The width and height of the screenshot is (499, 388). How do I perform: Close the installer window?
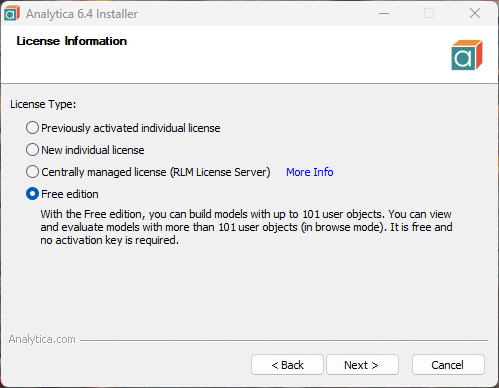(x=475, y=14)
